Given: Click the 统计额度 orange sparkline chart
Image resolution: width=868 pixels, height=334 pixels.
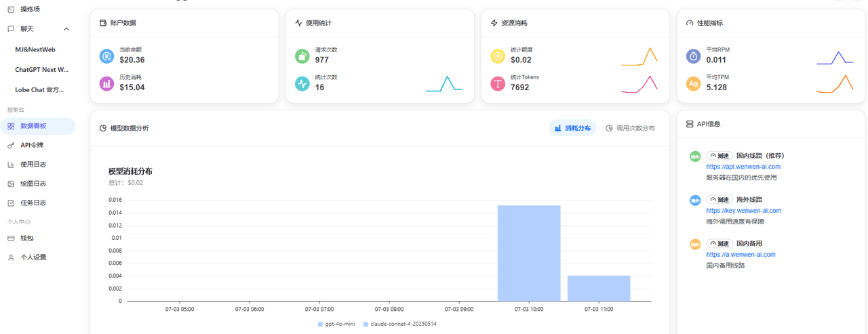Looking at the screenshot, I should [639, 56].
